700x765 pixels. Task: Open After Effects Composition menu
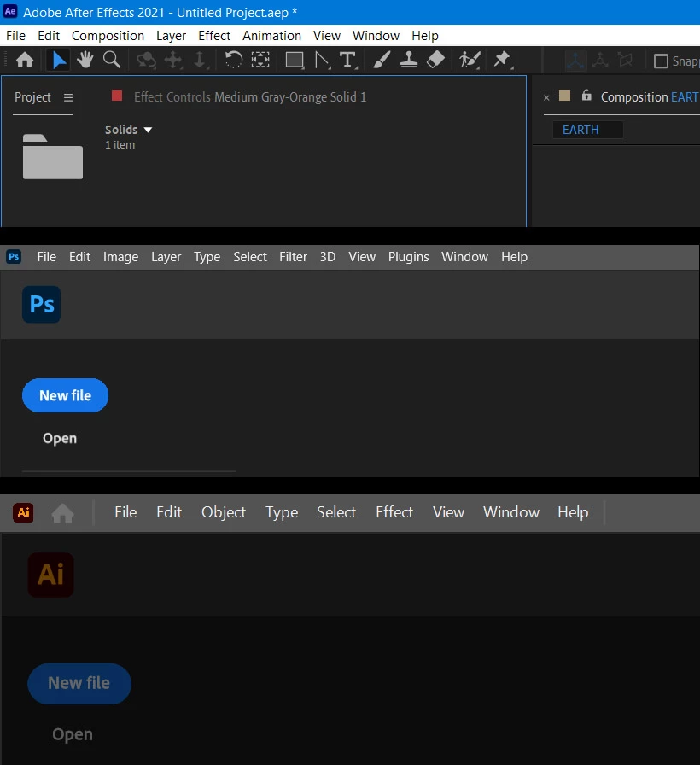(108, 36)
